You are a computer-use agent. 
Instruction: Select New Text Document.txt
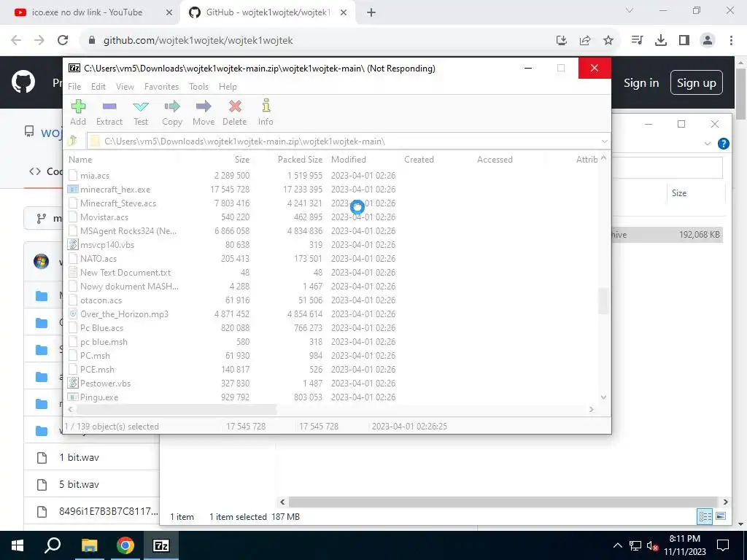(125, 273)
